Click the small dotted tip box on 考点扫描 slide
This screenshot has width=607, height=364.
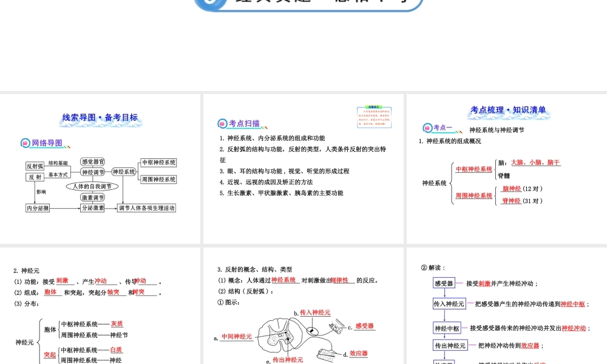374,117
